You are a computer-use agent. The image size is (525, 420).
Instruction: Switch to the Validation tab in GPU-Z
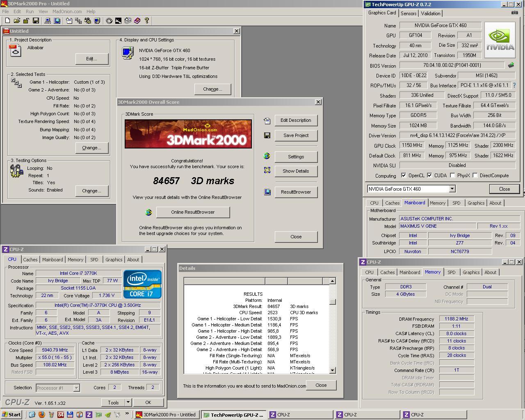coord(431,14)
